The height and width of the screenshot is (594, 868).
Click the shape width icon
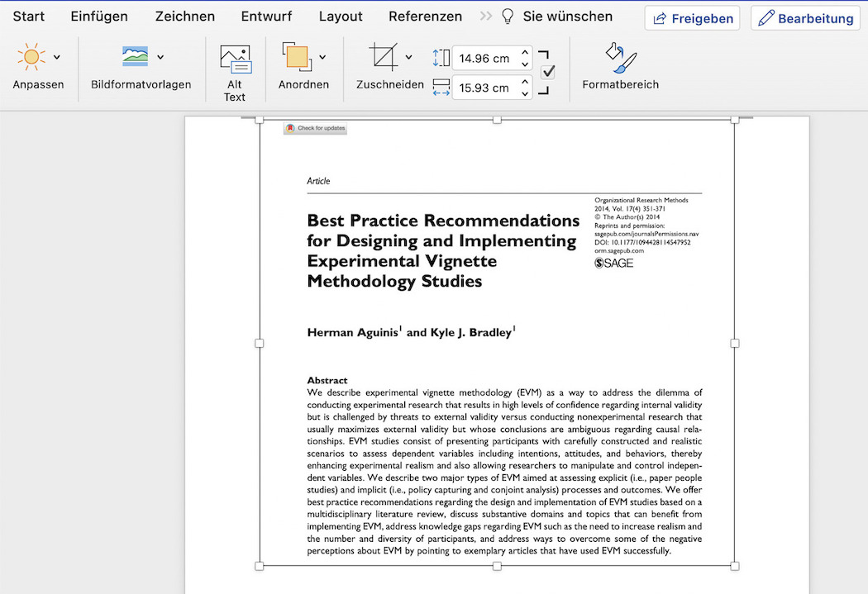point(441,88)
